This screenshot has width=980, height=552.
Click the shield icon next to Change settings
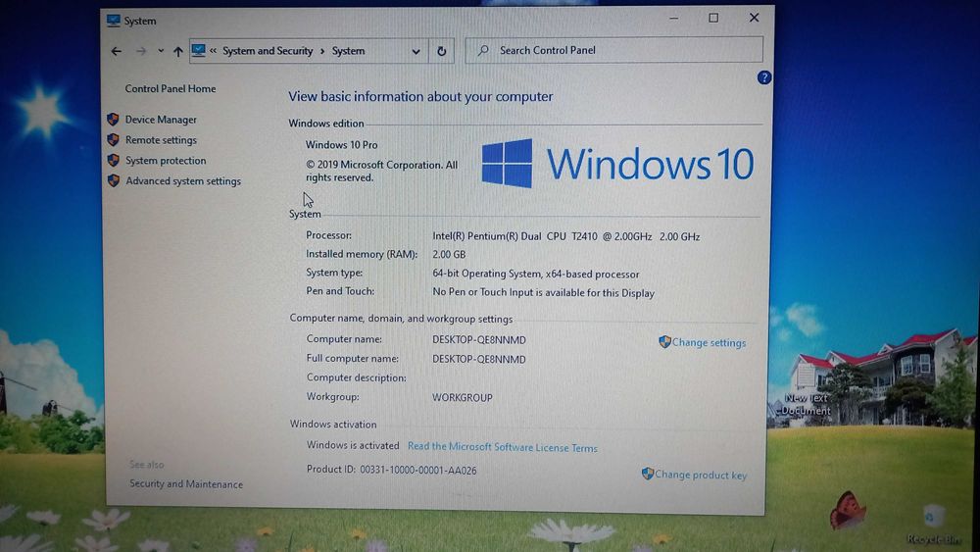pyautogui.click(x=664, y=341)
